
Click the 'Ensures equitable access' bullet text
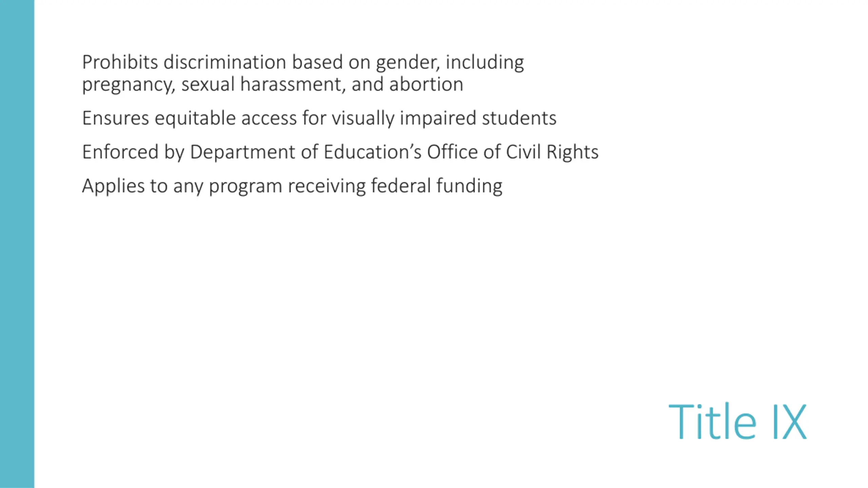[319, 118]
